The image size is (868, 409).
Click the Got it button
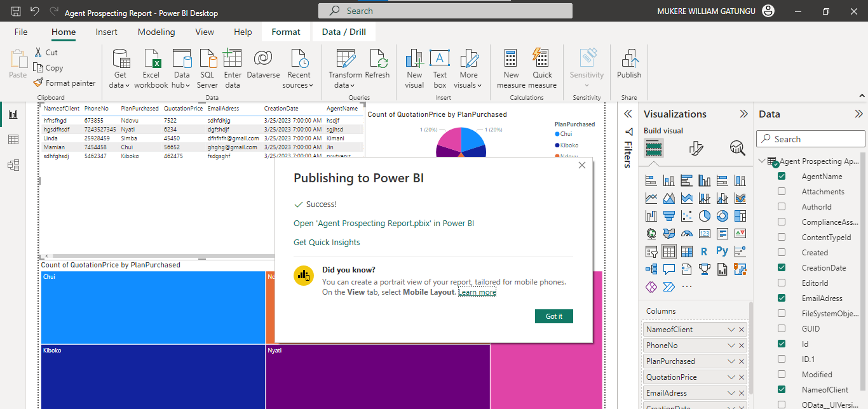pyautogui.click(x=554, y=316)
